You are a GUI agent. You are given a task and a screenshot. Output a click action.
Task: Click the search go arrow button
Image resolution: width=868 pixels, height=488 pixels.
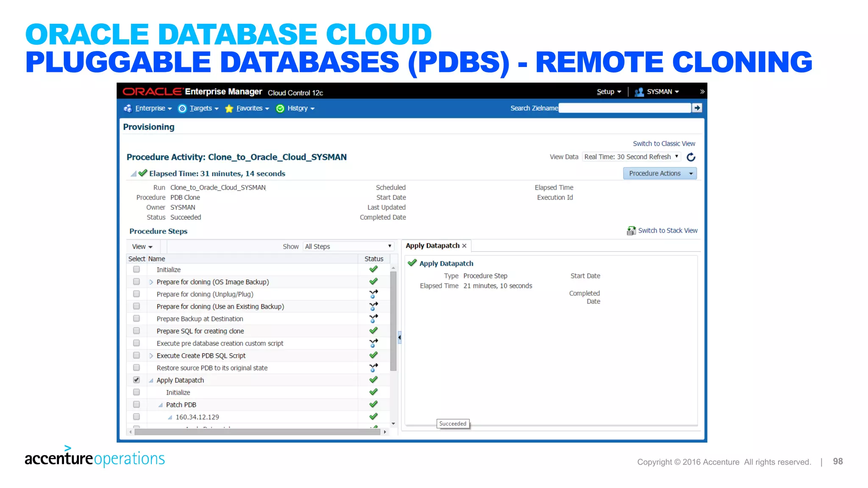click(x=697, y=108)
